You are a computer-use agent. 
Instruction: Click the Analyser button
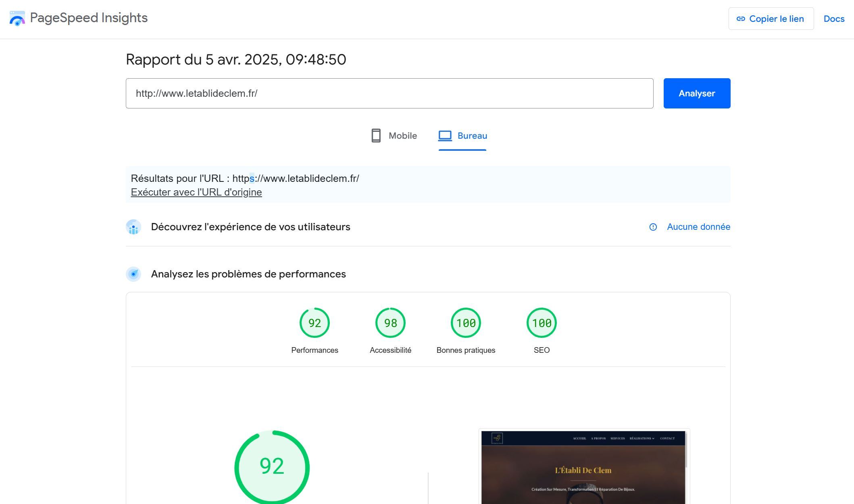pos(697,93)
